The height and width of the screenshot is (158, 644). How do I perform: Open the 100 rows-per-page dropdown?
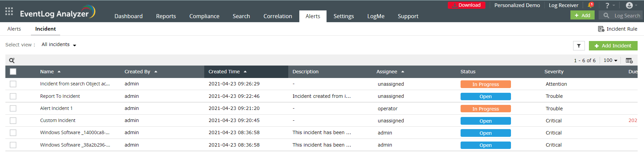click(x=610, y=61)
